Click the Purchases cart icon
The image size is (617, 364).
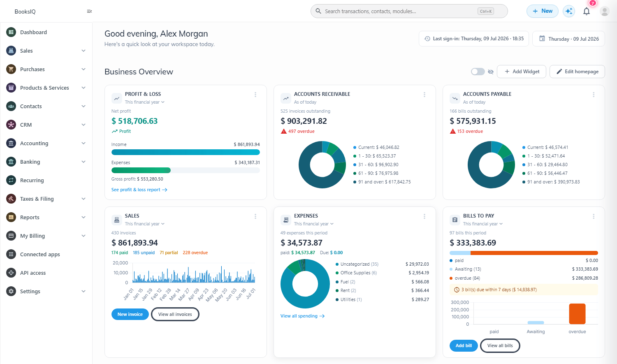(11, 69)
